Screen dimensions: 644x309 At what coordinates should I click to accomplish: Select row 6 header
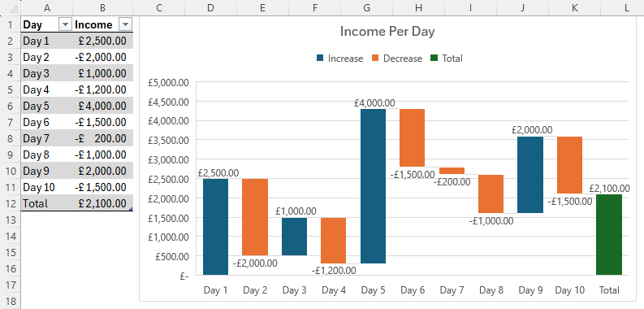pos(11,107)
